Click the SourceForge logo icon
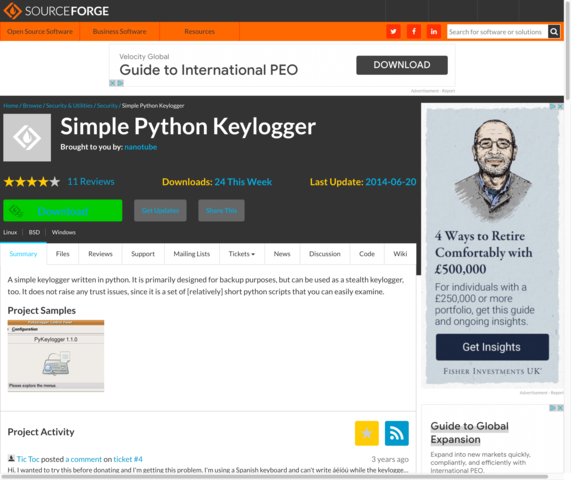The width and height of the screenshot is (571, 480). tap(12, 11)
